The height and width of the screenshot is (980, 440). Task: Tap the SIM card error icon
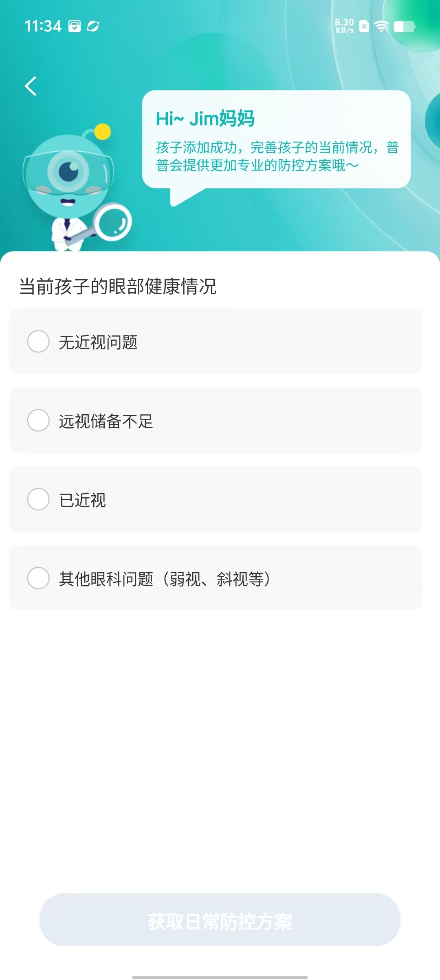point(364,26)
